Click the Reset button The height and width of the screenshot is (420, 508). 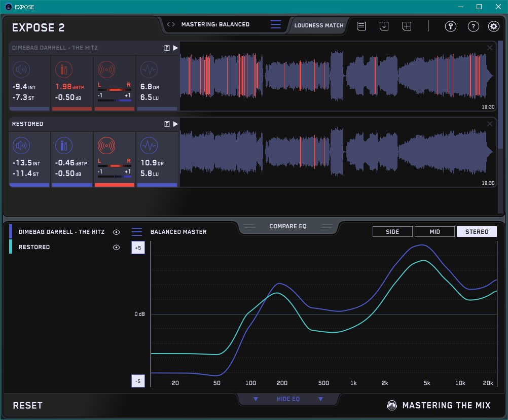tap(28, 405)
